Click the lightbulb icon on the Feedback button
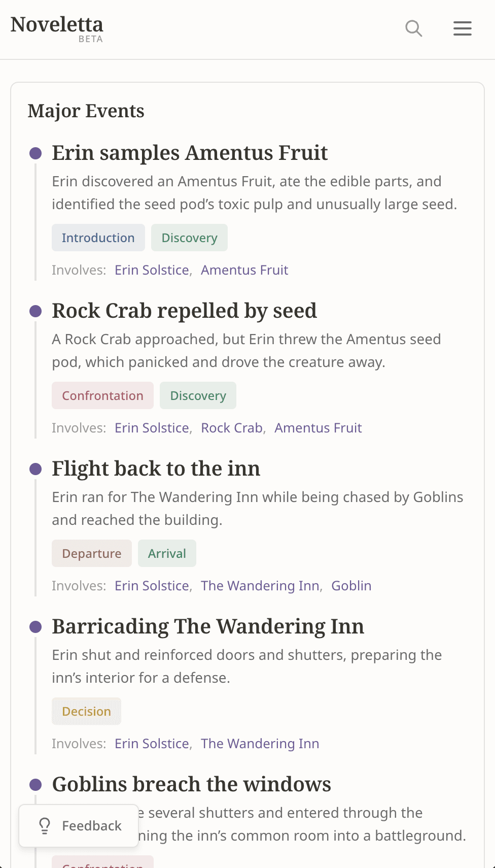495x868 pixels. [45, 825]
